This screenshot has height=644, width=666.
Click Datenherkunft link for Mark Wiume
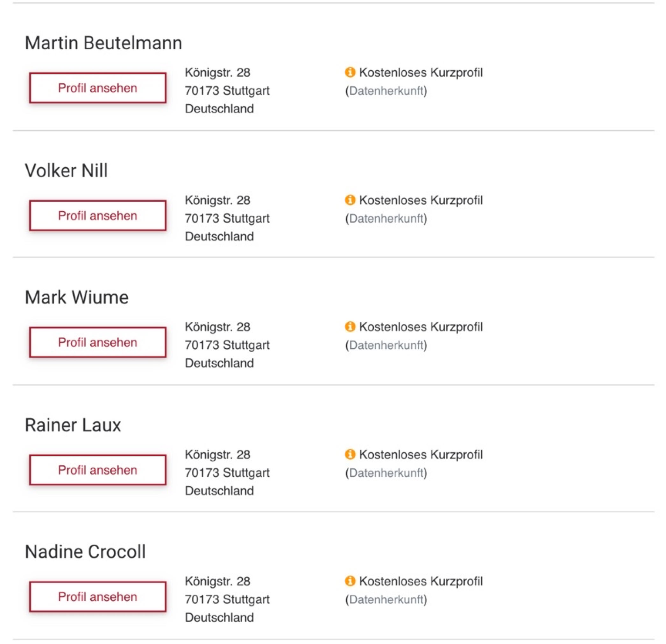pos(386,345)
